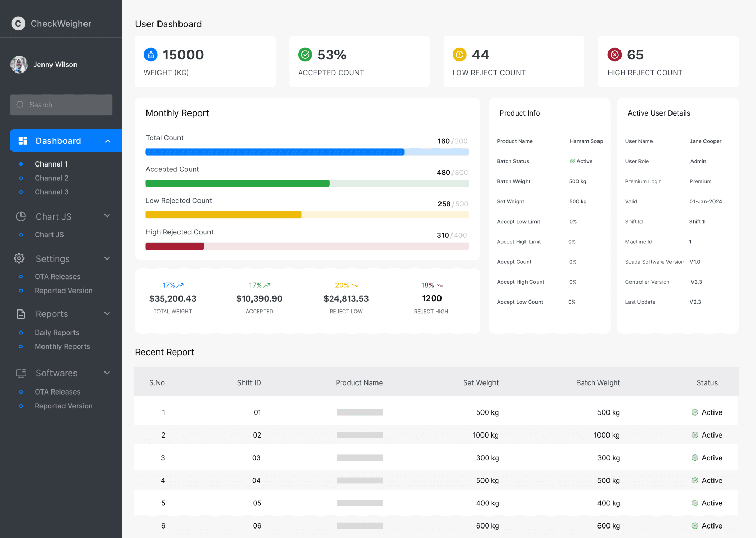756x538 pixels.
Task: Open OTA Releases under Settings
Action: pyautogui.click(x=58, y=277)
